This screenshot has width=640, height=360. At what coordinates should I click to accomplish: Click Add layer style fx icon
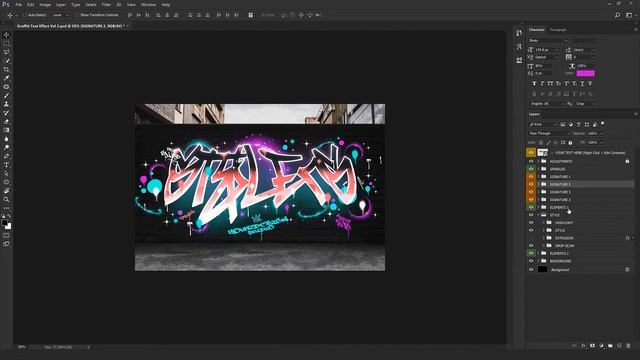tap(583, 346)
